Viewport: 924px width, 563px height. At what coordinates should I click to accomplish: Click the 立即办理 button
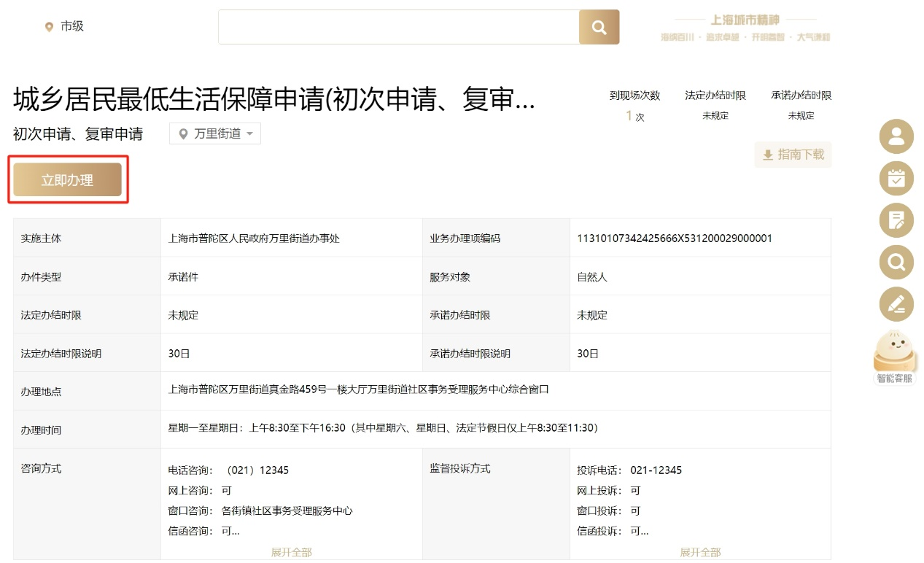coord(67,180)
